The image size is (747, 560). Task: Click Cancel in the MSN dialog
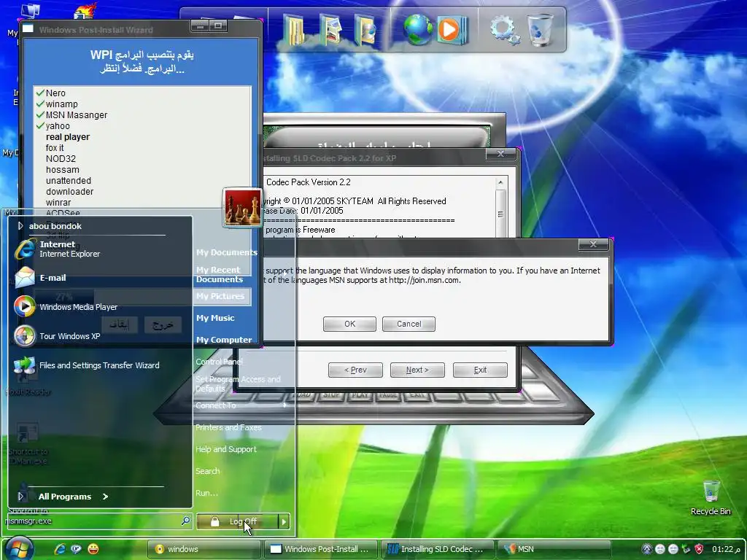(409, 324)
